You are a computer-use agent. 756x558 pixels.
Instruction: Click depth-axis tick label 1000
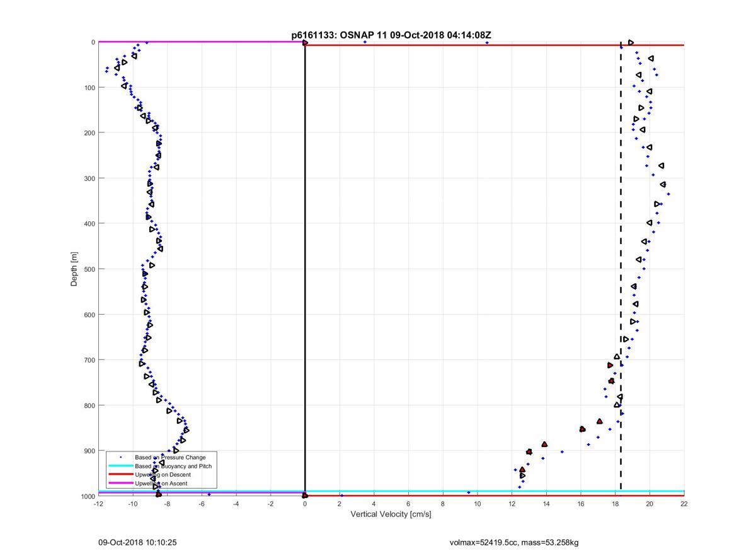[x=87, y=496]
